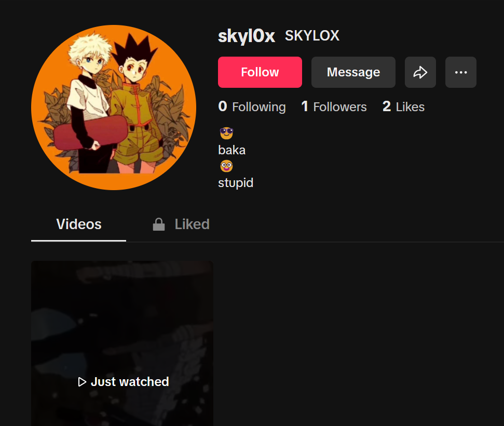Click the 'stupid' bio text
This screenshot has height=426, width=504.
point(236,183)
